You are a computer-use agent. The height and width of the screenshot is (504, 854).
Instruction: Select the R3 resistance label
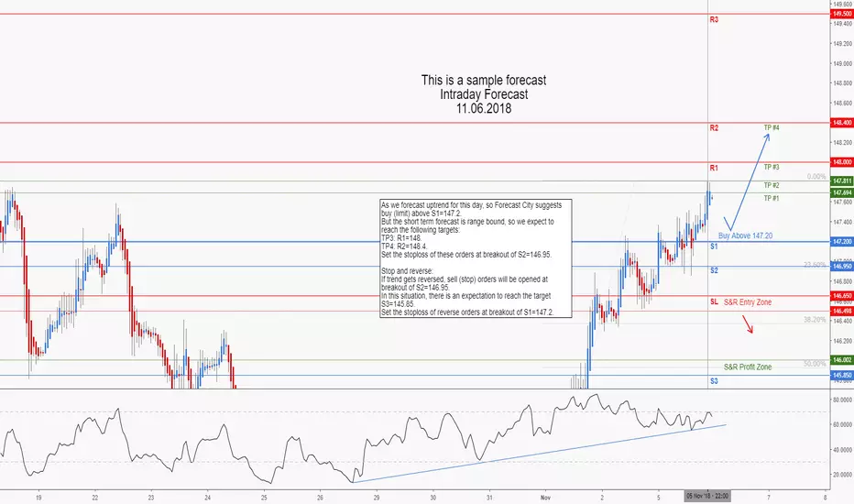click(714, 19)
